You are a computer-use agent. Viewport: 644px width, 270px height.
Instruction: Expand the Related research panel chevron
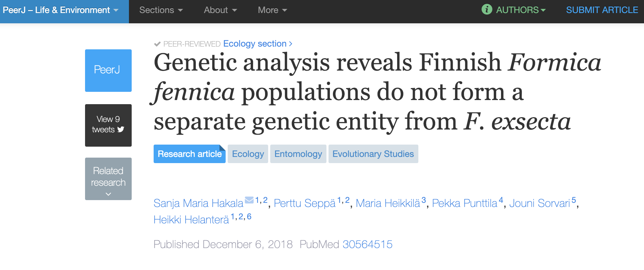(108, 194)
